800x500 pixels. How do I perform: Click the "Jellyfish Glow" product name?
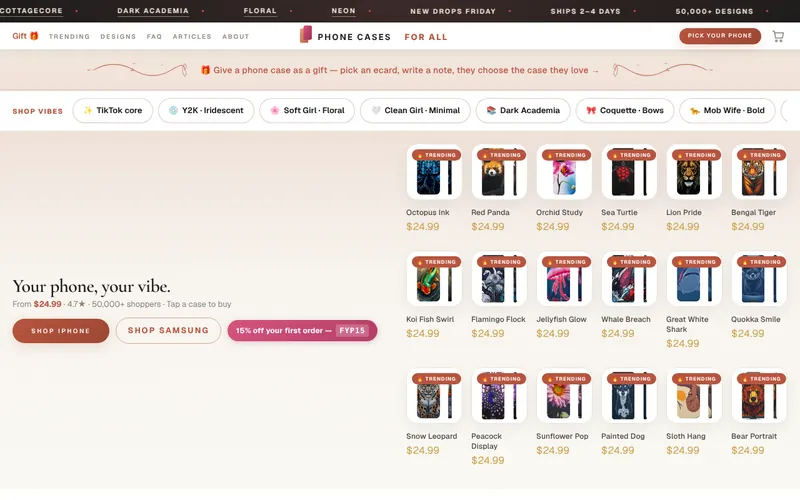coord(561,319)
